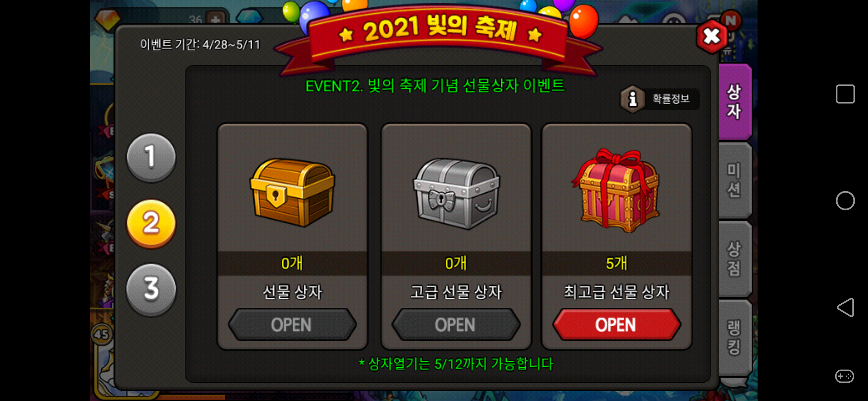The width and height of the screenshot is (868, 401).
Task: Tap the Android back triangle icon
Action: 845,307
